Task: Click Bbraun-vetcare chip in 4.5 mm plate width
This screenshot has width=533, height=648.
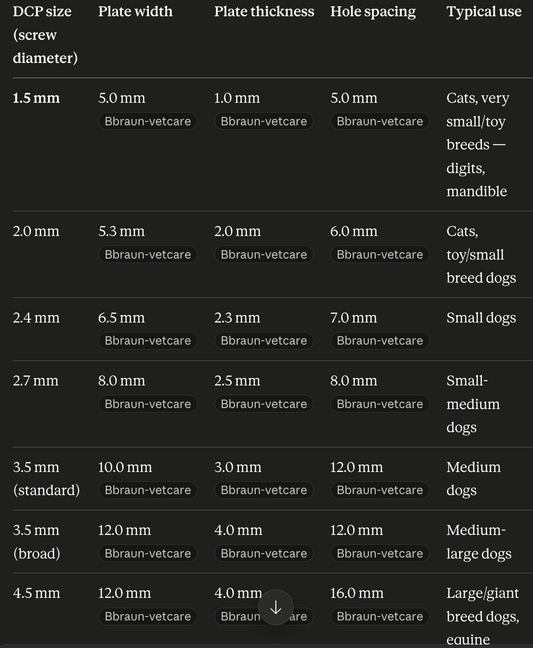Action: 148,616
